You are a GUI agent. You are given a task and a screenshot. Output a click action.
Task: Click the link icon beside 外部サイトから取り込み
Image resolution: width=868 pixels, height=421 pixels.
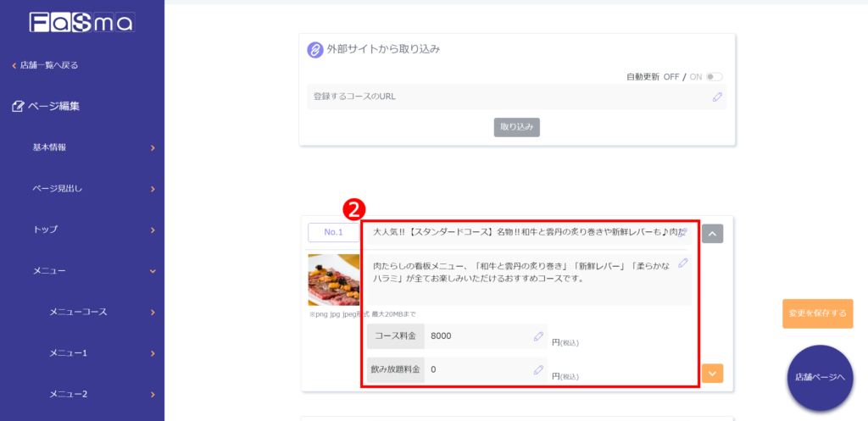[314, 50]
